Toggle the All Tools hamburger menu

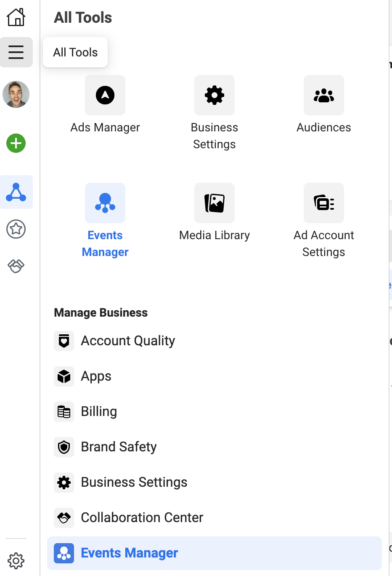pyautogui.click(x=16, y=52)
